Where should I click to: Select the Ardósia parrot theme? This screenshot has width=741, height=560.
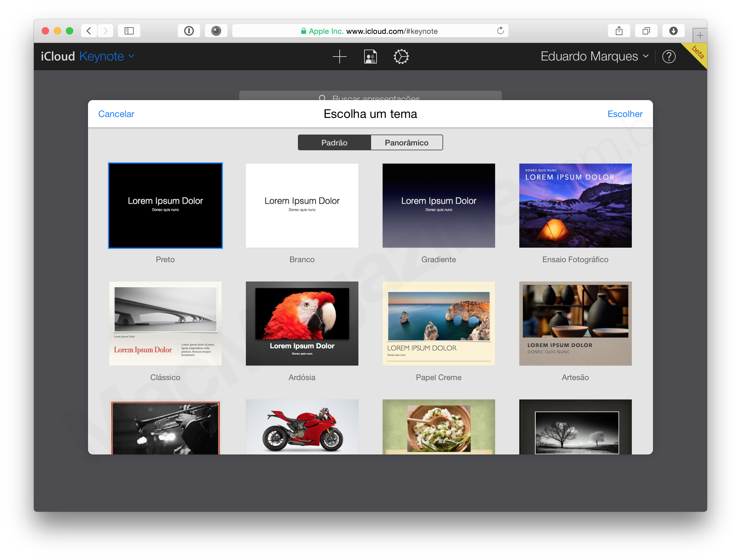302,323
